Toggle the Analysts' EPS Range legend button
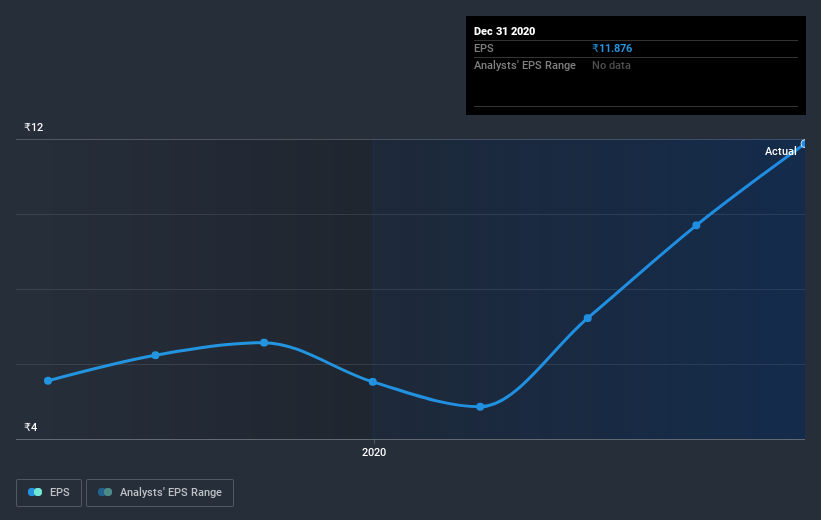 tap(160, 492)
